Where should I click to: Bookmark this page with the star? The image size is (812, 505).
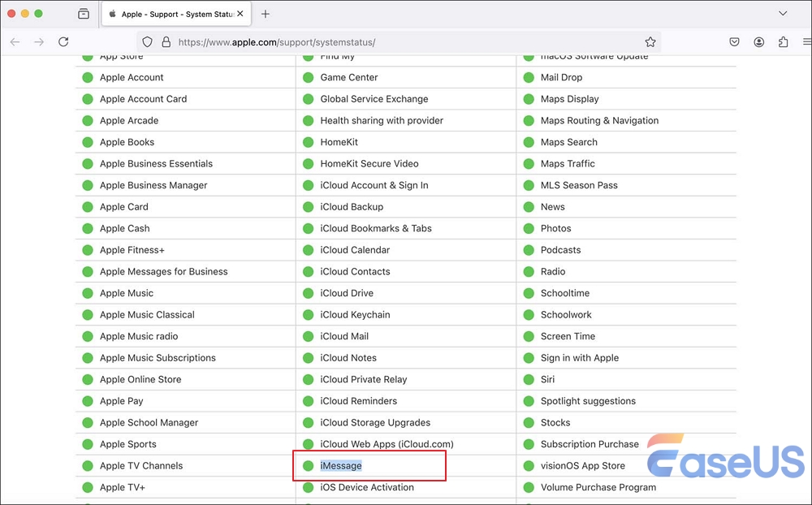pyautogui.click(x=650, y=42)
